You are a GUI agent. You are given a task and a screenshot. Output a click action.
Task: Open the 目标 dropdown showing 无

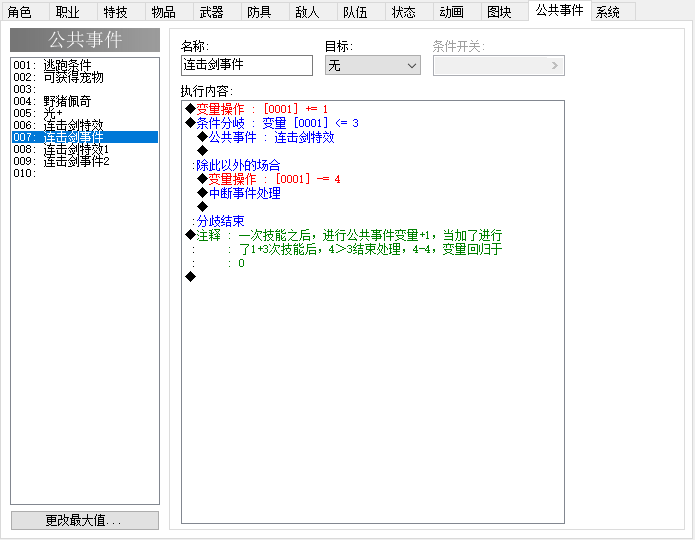tap(373, 66)
